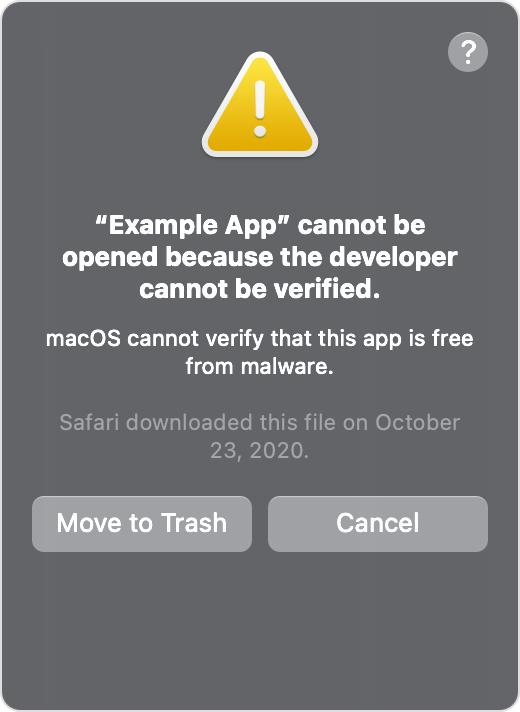
Task: Click the exclamation mark inside the warning icon
Action: [x=260, y=109]
